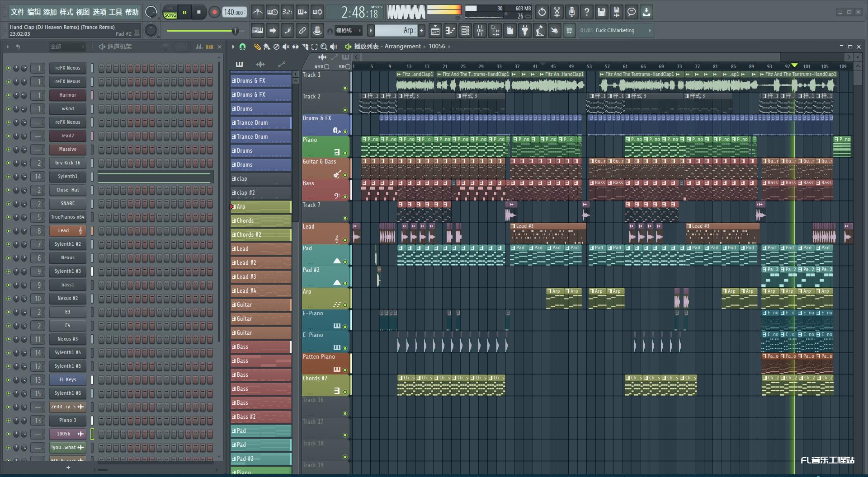Toggle blend recording overdub button
Viewport: 868px width, 477px height.
(x=302, y=12)
